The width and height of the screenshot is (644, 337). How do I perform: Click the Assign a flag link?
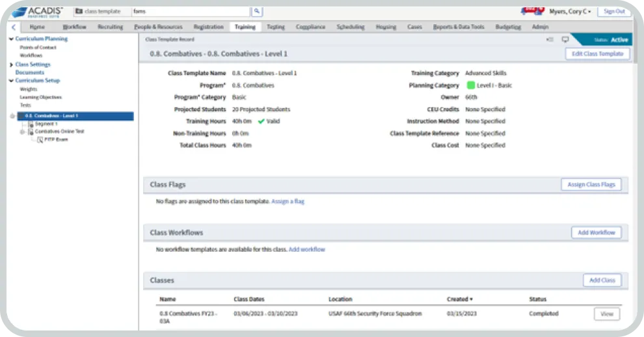click(x=288, y=202)
